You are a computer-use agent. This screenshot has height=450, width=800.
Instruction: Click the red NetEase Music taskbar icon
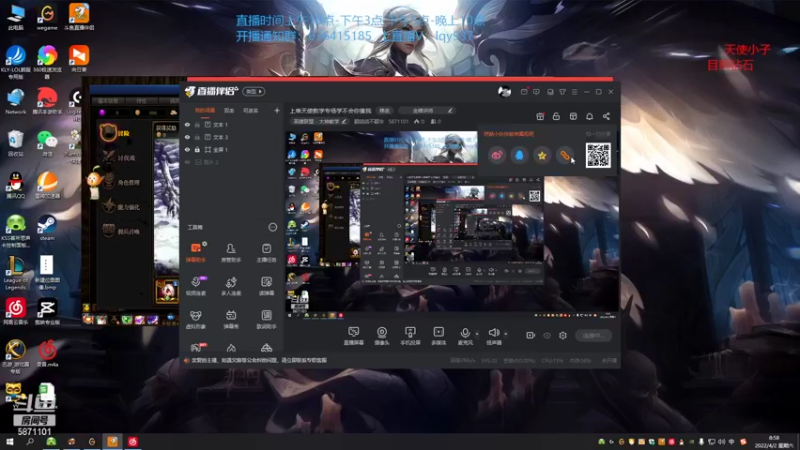[133, 441]
